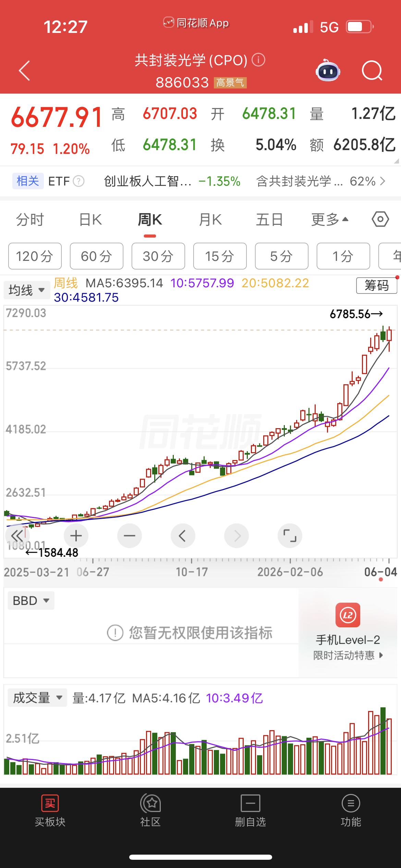Open 社区 community icon
Viewport: 401px width, 868px height.
tap(150, 803)
